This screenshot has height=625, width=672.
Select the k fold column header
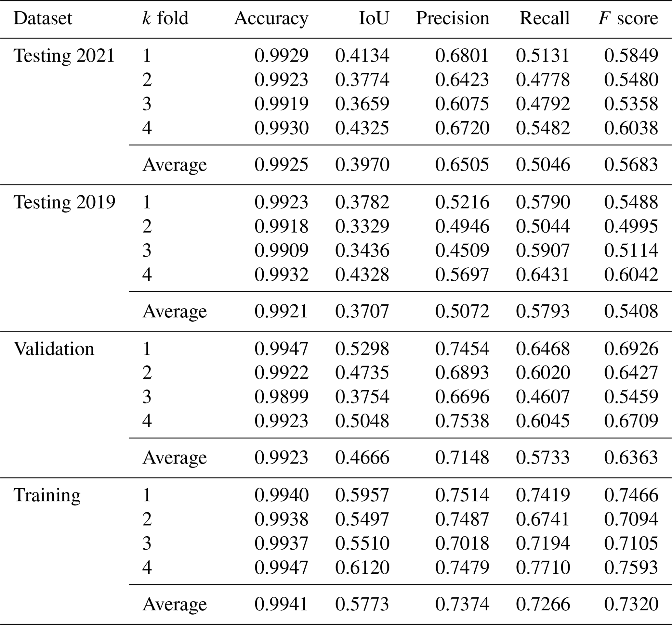[x=165, y=18]
